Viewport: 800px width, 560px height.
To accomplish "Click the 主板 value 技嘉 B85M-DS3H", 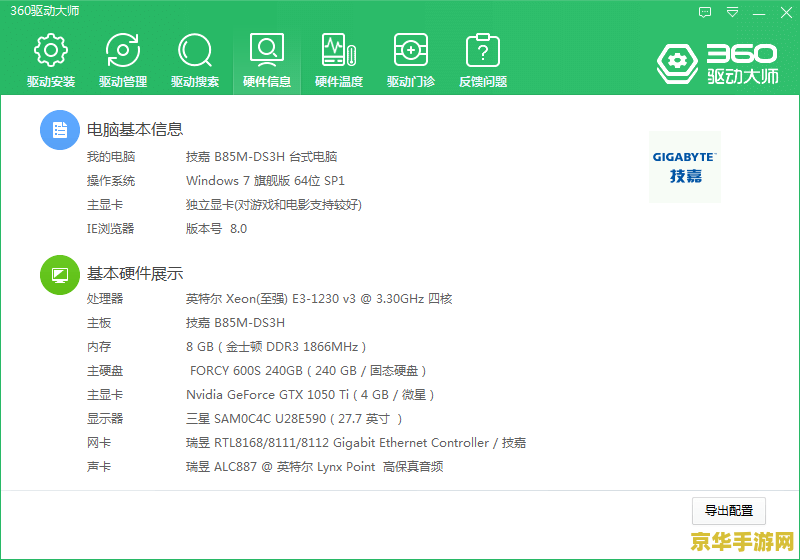I will click(x=235, y=323).
